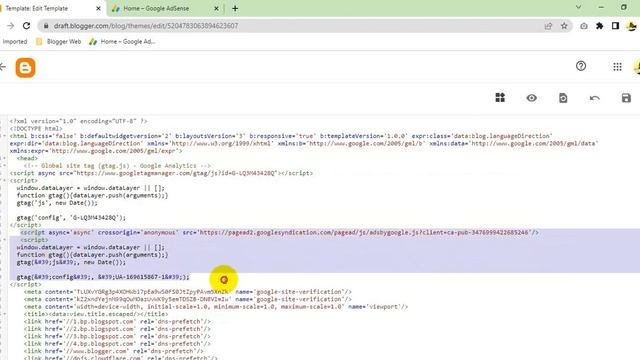Save the theme with the floppy disk icon

coord(626,98)
